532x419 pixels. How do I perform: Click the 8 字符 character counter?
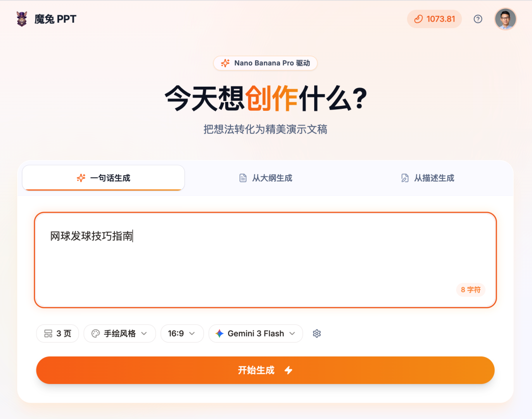pos(470,290)
